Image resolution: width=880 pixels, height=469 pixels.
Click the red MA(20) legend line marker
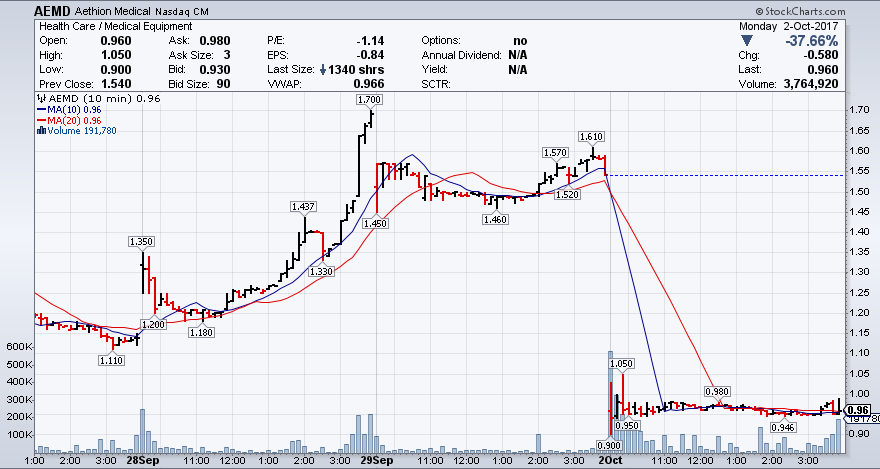point(40,119)
